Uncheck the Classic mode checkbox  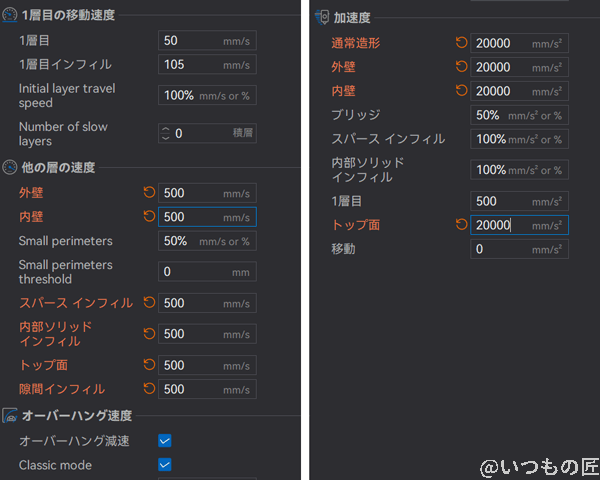pyautogui.click(x=165, y=464)
